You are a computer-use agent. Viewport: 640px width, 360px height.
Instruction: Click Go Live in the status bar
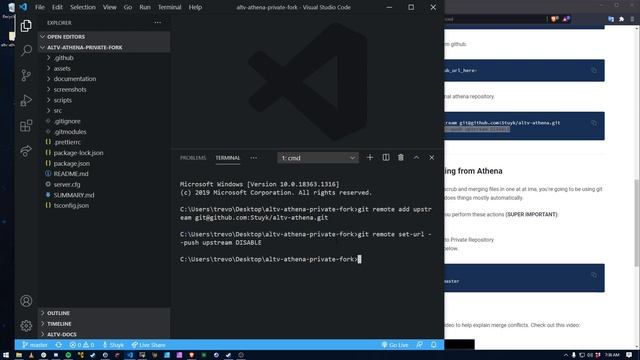pos(395,345)
